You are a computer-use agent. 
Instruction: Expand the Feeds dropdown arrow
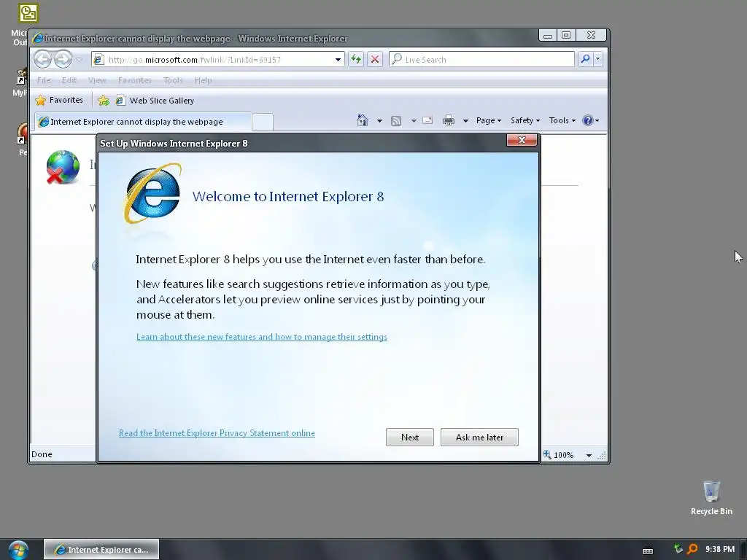click(x=414, y=120)
